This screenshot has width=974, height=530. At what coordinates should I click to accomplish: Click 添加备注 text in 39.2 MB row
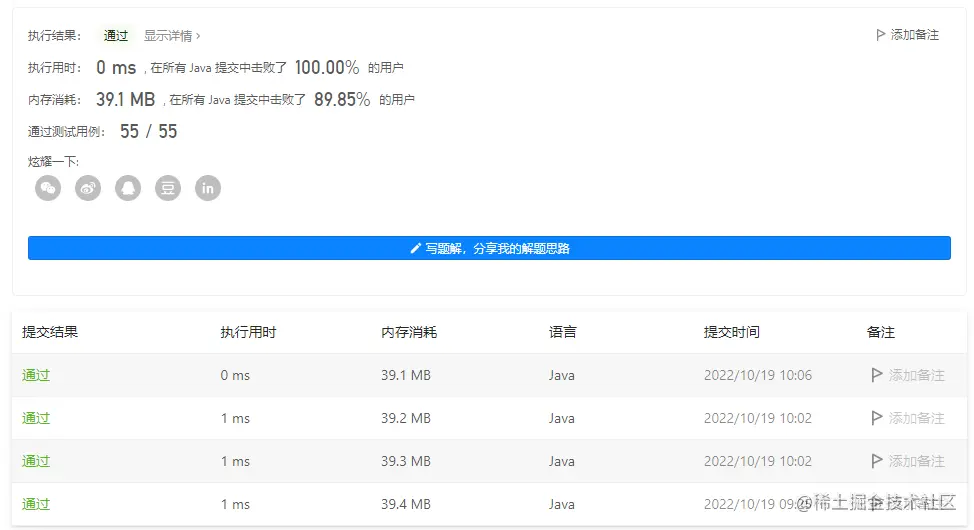[916, 418]
